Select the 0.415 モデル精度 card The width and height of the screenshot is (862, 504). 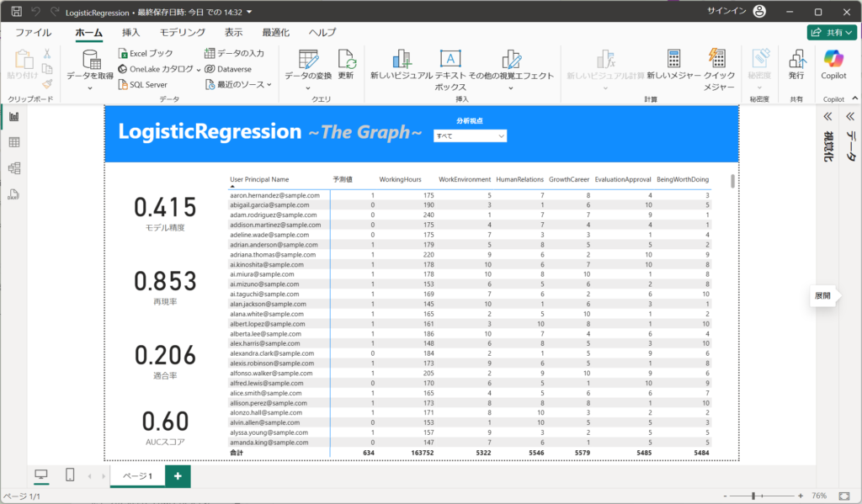tap(165, 214)
